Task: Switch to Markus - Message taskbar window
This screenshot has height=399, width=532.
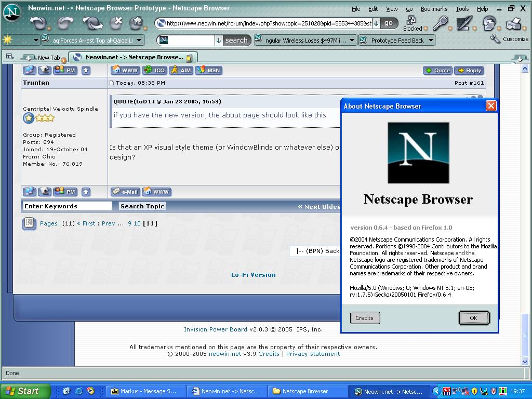Action: pos(147,391)
